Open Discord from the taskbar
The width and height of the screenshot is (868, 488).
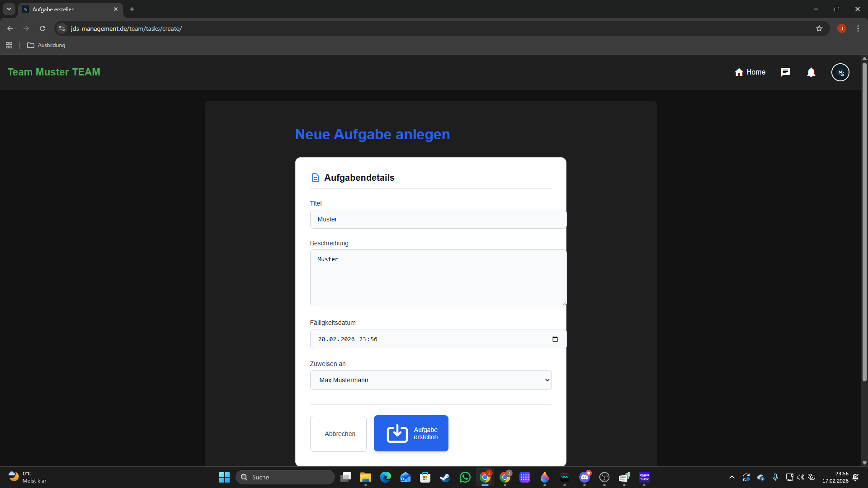(585, 477)
